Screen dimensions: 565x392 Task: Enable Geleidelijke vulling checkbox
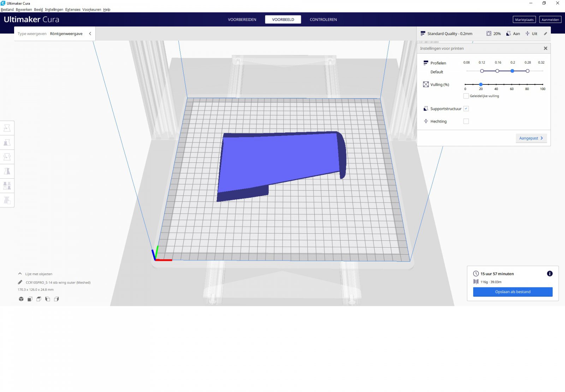[x=466, y=96]
